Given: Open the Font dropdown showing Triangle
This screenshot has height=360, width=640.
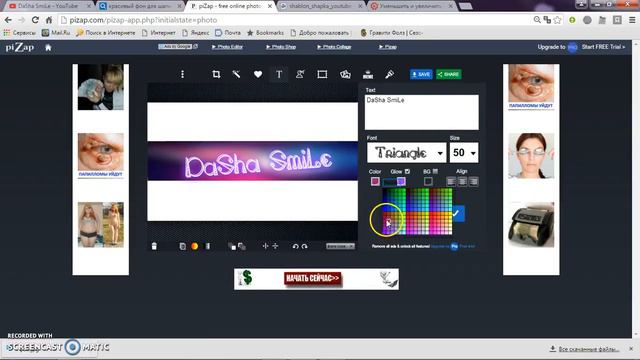Looking at the screenshot, I should pos(407,153).
